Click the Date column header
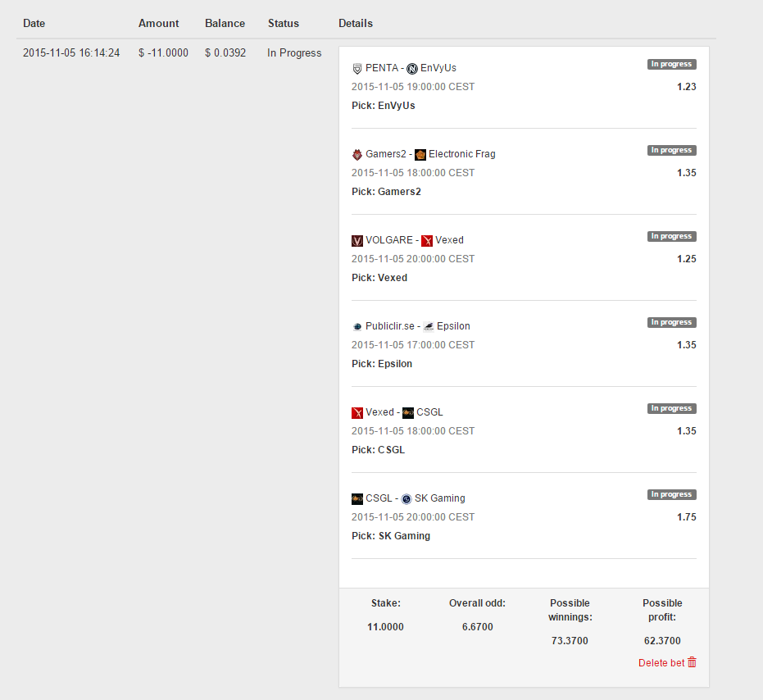This screenshot has width=763, height=700. pyautogui.click(x=34, y=24)
